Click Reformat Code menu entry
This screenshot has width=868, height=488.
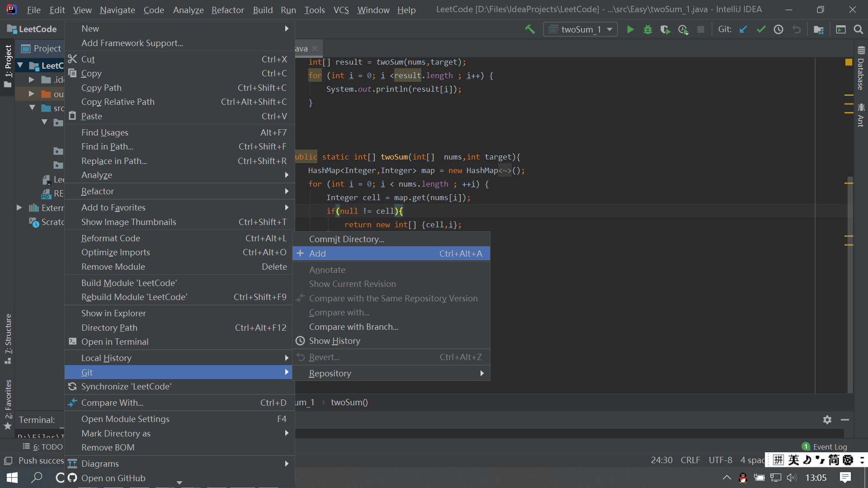coord(179,238)
